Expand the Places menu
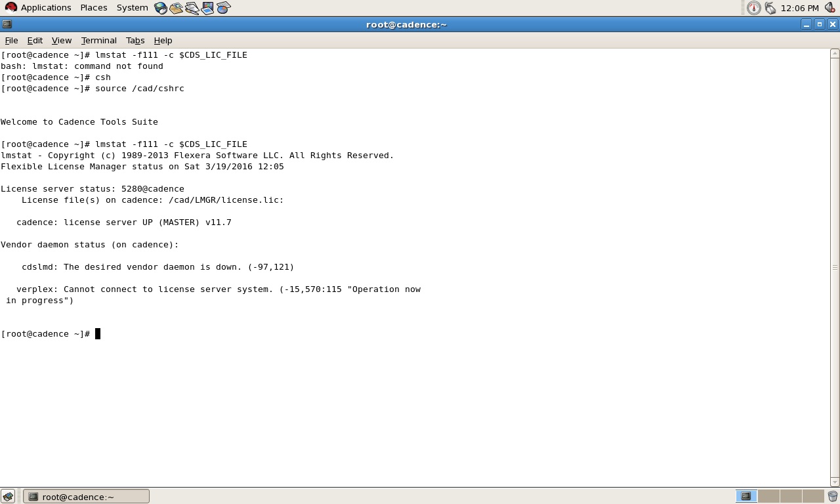The image size is (840, 504). tap(94, 8)
